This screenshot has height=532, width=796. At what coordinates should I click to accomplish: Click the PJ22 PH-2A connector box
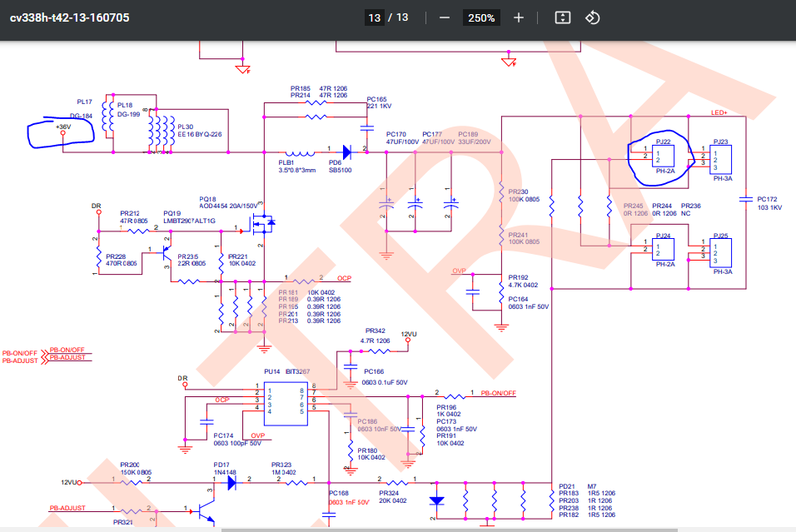[x=663, y=156]
